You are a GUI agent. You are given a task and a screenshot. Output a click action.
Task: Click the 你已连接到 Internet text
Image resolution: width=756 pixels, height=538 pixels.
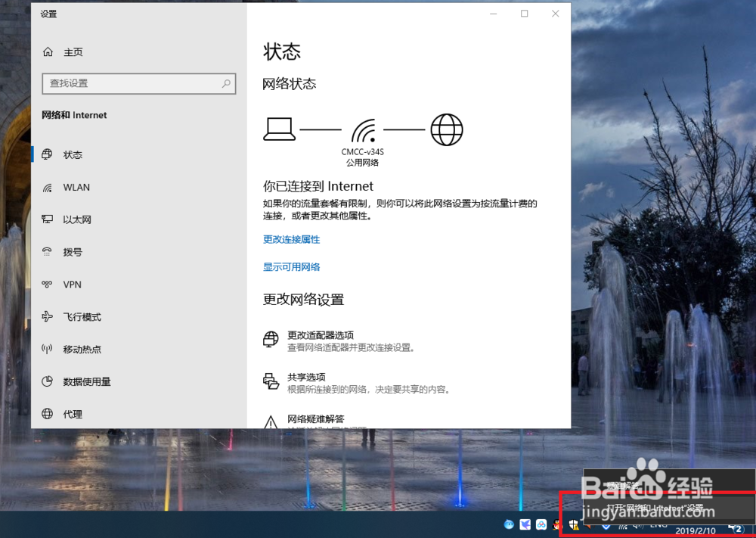(x=318, y=186)
